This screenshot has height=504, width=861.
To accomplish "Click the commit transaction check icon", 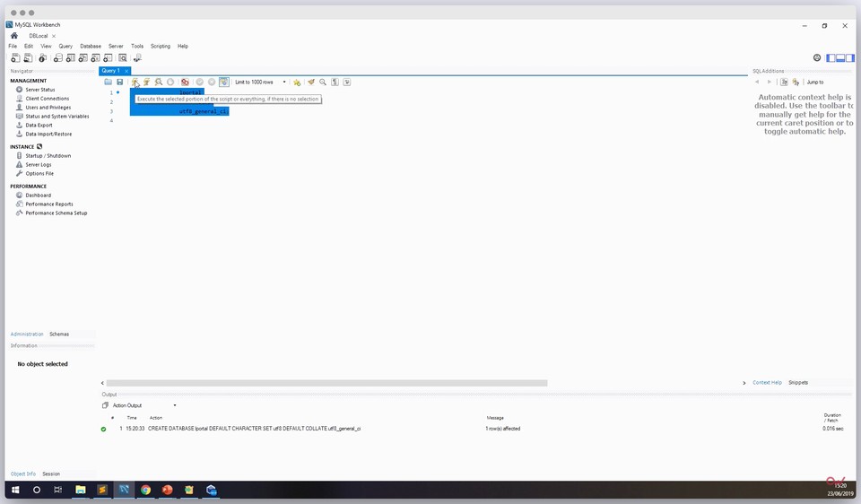I will [x=200, y=82].
